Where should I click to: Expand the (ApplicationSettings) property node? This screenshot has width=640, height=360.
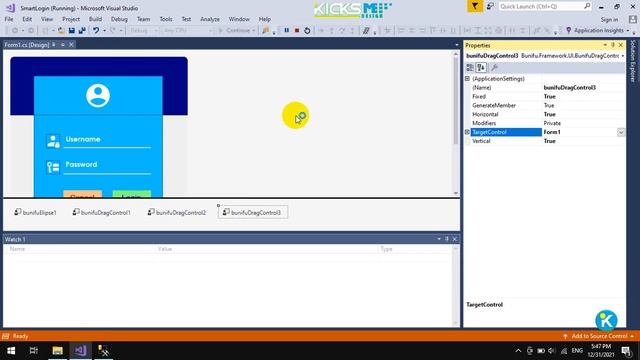tap(467, 78)
